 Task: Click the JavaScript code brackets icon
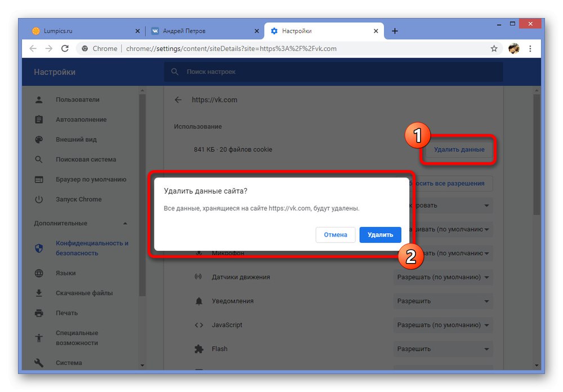[x=199, y=325]
